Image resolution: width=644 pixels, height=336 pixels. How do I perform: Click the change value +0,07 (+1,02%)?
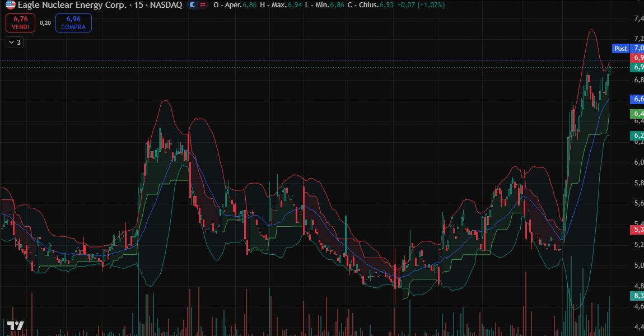tap(421, 5)
